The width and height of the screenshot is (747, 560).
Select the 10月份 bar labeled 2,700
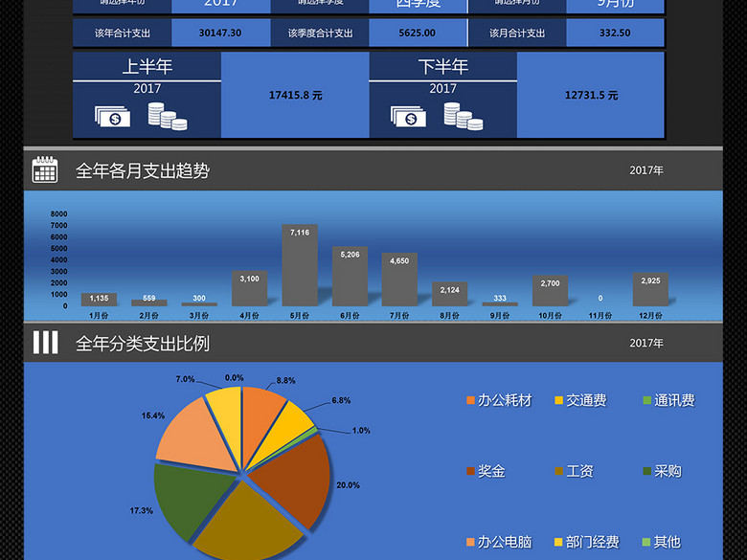click(x=551, y=290)
